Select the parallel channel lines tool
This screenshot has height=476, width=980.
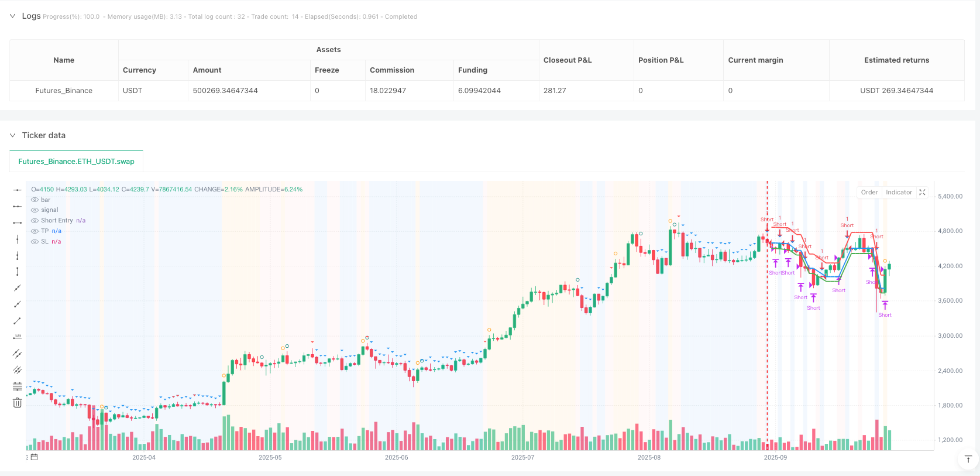(x=18, y=354)
